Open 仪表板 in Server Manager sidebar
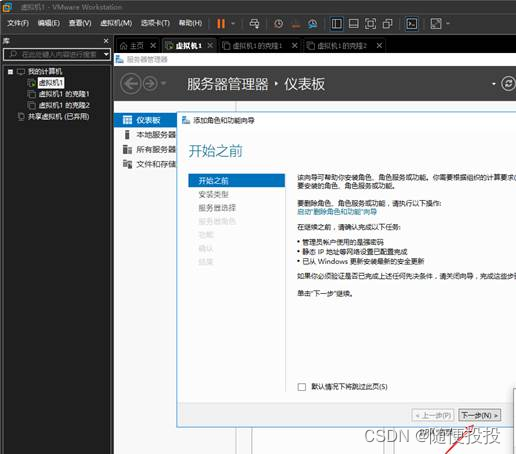Image resolution: width=516 pixels, height=454 pixels. click(x=145, y=120)
